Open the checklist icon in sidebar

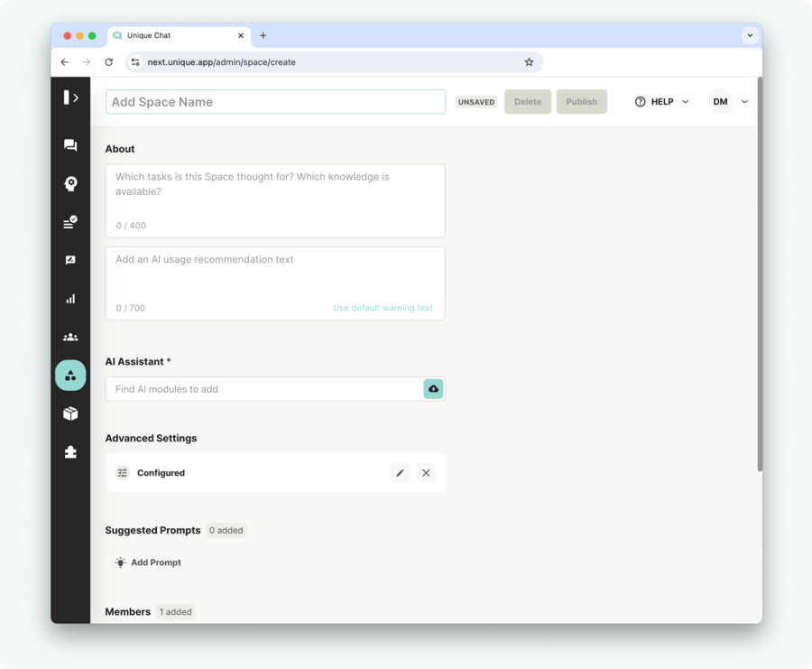70,221
